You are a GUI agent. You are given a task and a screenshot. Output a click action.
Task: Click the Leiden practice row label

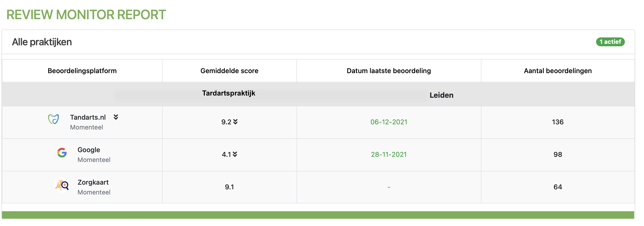(441, 95)
